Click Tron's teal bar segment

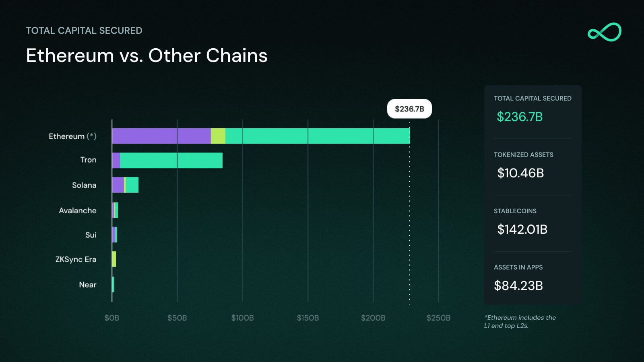click(x=171, y=160)
